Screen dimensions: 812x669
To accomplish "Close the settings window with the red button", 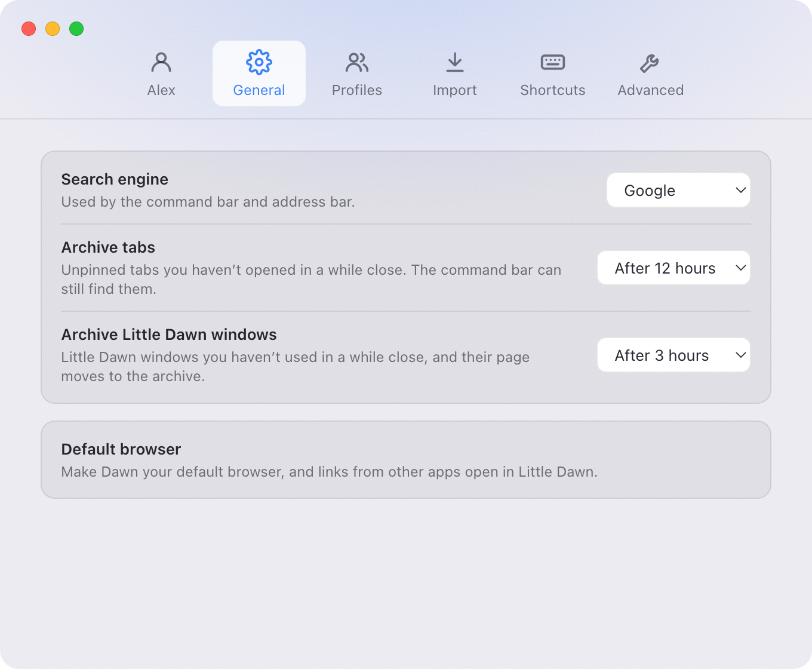I will pos(29,29).
